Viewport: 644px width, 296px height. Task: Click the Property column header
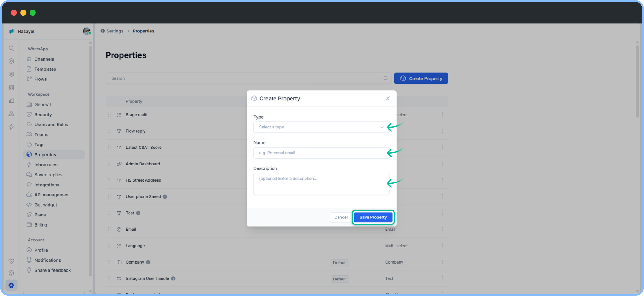coord(134,101)
